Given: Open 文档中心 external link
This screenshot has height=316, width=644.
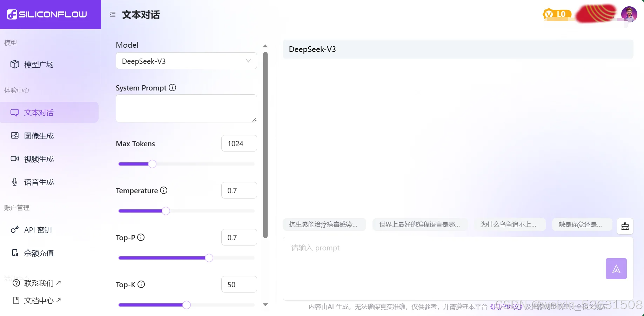Looking at the screenshot, I should (37, 301).
